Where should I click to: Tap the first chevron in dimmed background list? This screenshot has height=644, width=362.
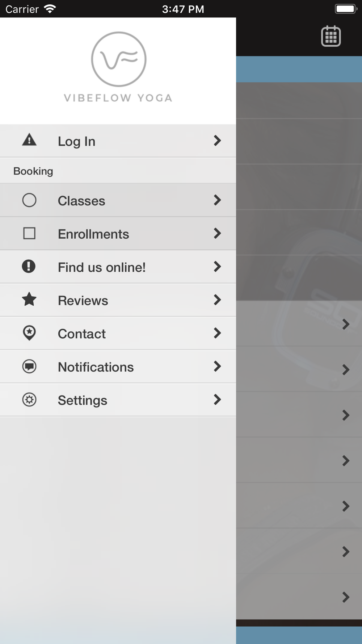pos(346,324)
